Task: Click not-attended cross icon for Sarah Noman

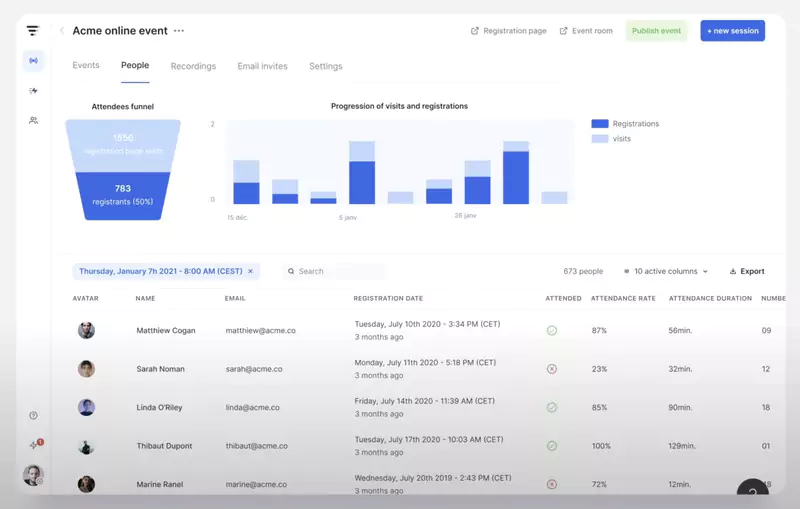Action: pyautogui.click(x=552, y=369)
